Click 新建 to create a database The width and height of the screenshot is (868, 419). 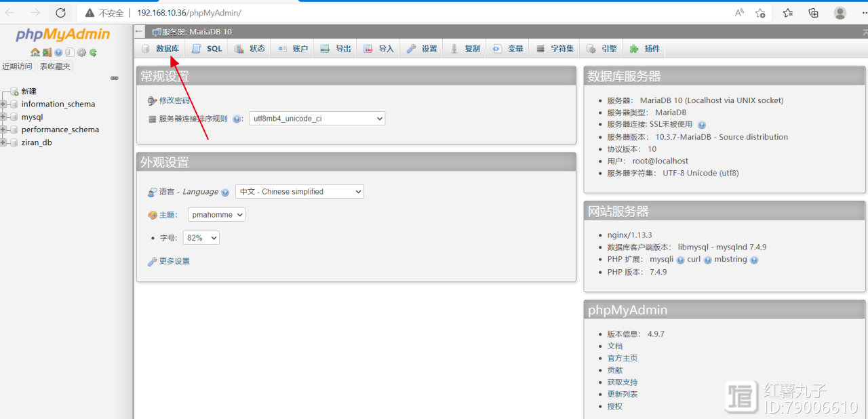pyautogui.click(x=28, y=92)
